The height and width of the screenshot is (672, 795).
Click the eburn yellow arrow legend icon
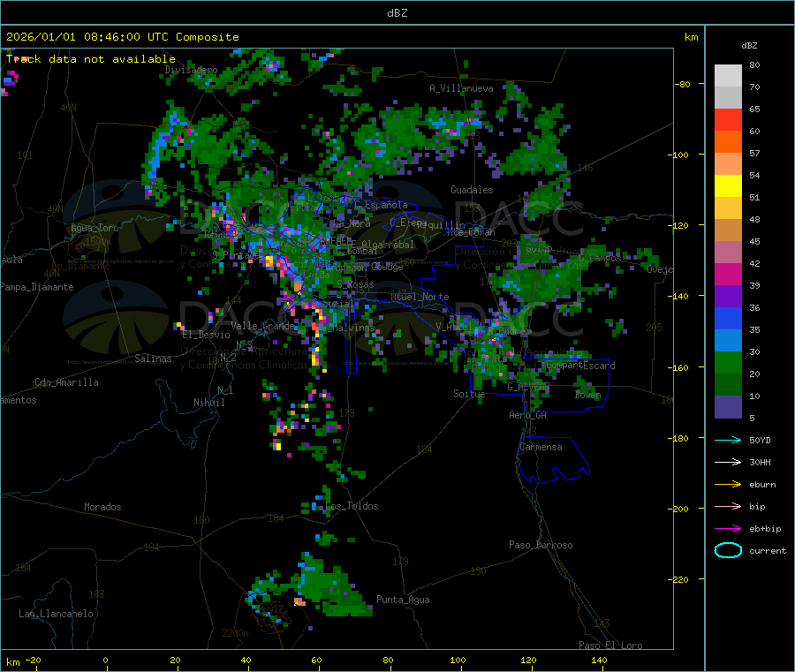(728, 484)
